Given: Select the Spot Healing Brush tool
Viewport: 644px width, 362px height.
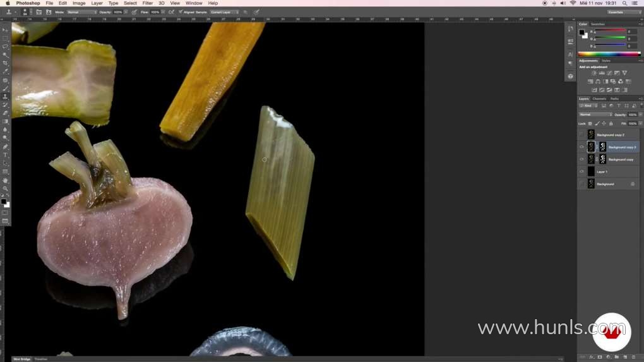Looking at the screenshot, I should click(5, 80).
